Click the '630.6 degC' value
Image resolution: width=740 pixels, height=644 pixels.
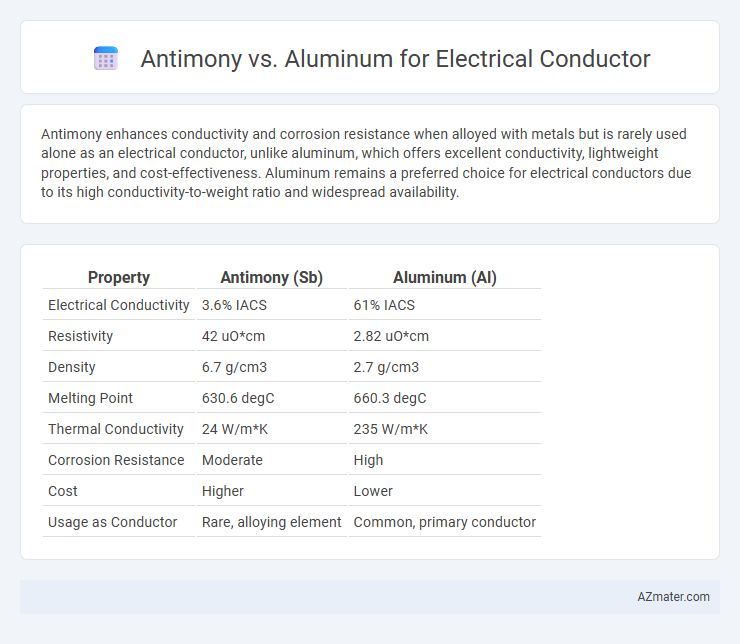click(x=238, y=398)
